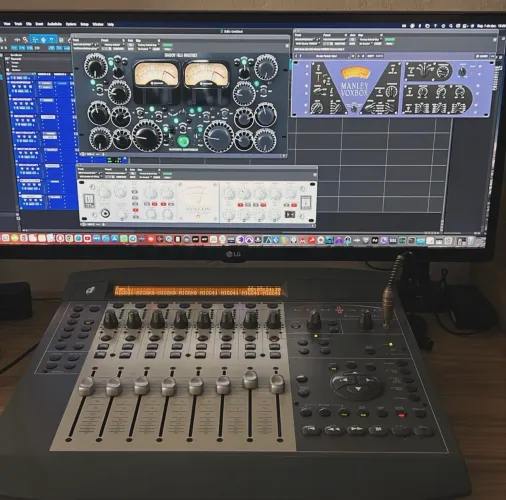
Task: Toggle the right power switch on Avalon plugin
Action: (x=306, y=203)
